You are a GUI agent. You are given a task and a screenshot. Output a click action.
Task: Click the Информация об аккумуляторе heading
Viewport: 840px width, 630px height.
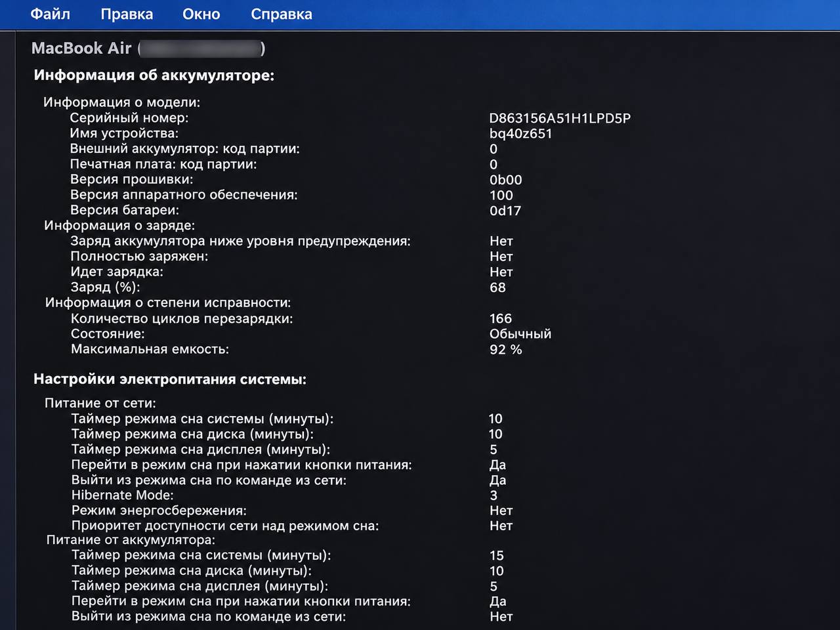[x=154, y=75]
